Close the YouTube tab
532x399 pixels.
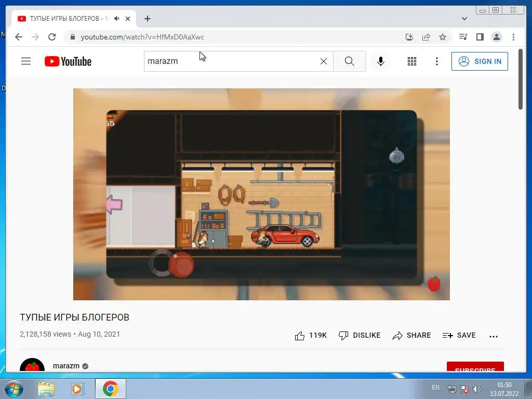[128, 19]
